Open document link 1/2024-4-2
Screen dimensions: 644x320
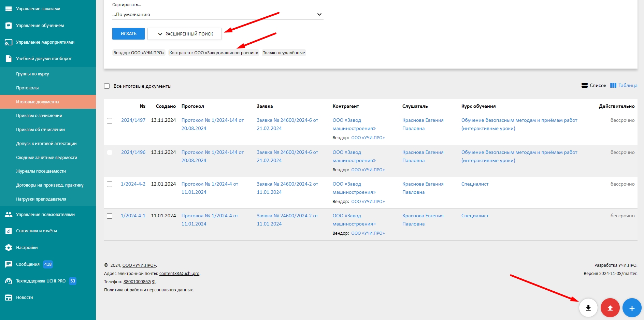(133, 184)
